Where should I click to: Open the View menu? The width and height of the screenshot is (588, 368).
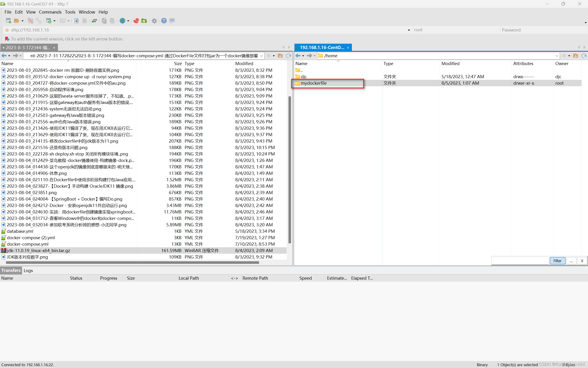[x=31, y=12]
